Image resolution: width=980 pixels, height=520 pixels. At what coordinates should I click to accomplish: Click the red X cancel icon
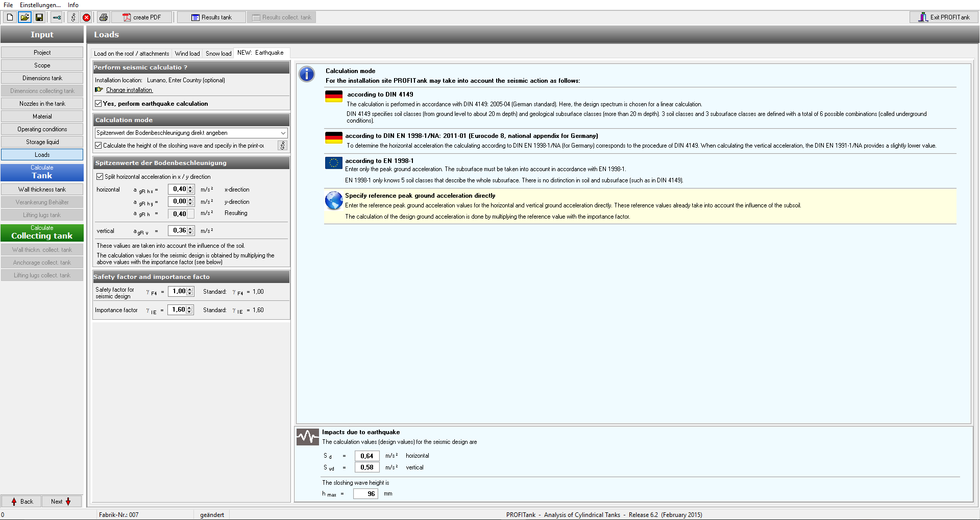[87, 17]
